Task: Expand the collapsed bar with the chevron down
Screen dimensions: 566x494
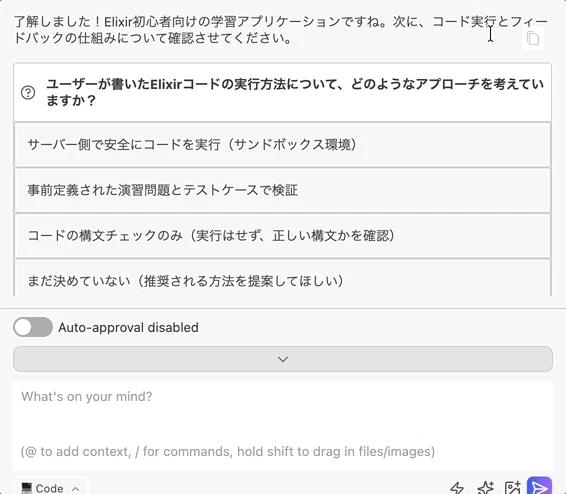Action: pyautogui.click(x=283, y=359)
